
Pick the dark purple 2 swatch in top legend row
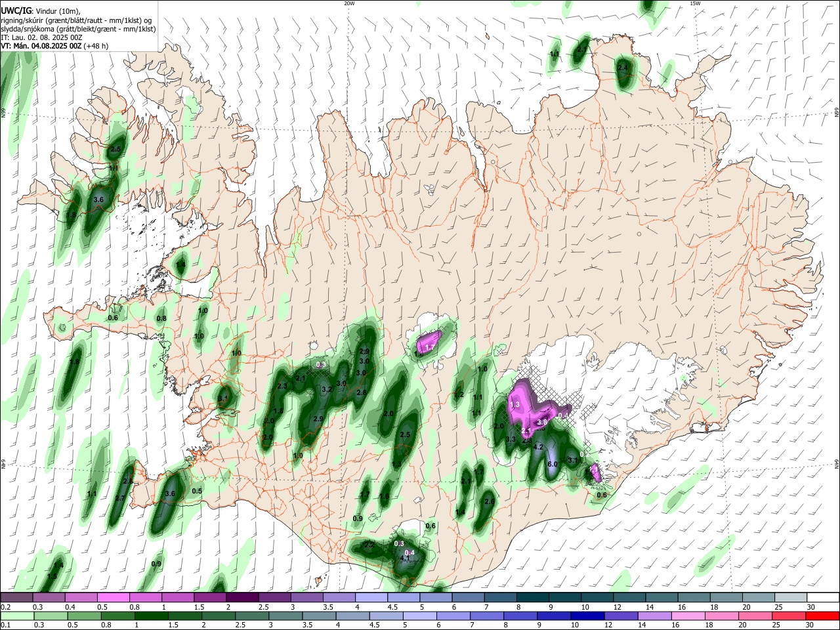click(242, 597)
